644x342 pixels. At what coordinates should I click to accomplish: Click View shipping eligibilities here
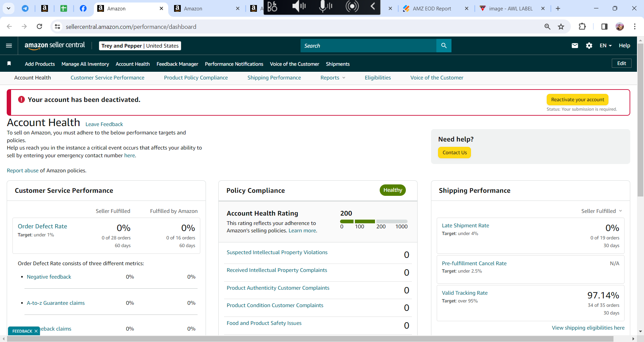588,328
